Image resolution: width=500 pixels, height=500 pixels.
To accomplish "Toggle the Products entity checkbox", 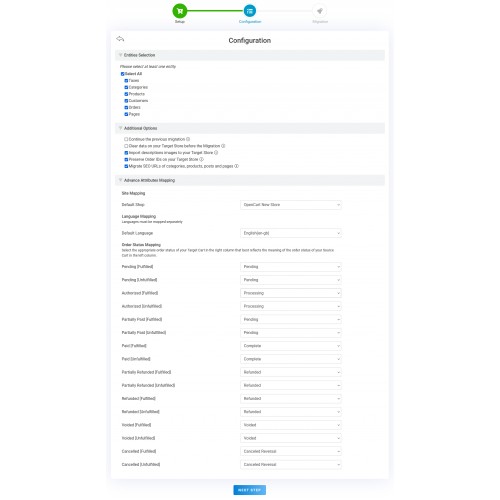I will [x=126, y=94].
